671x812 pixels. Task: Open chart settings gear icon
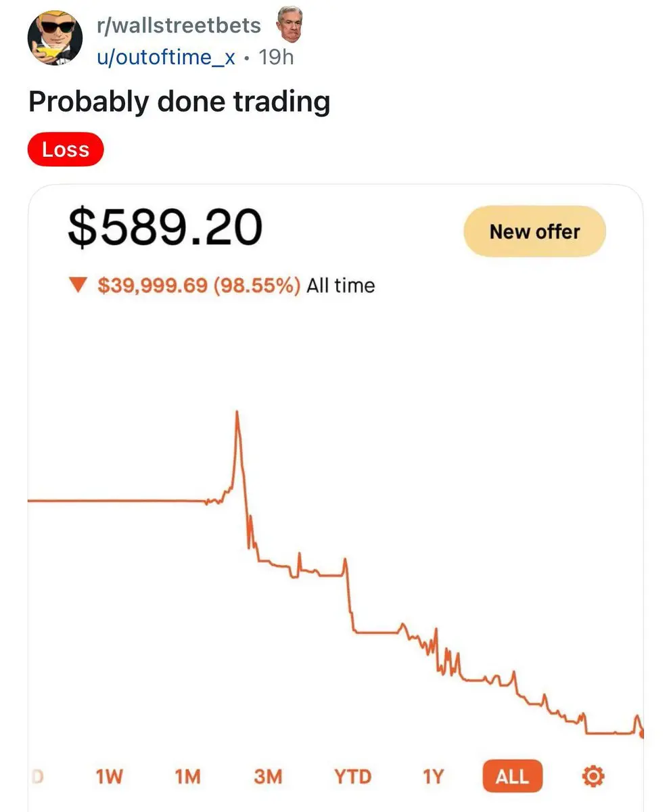(x=593, y=776)
